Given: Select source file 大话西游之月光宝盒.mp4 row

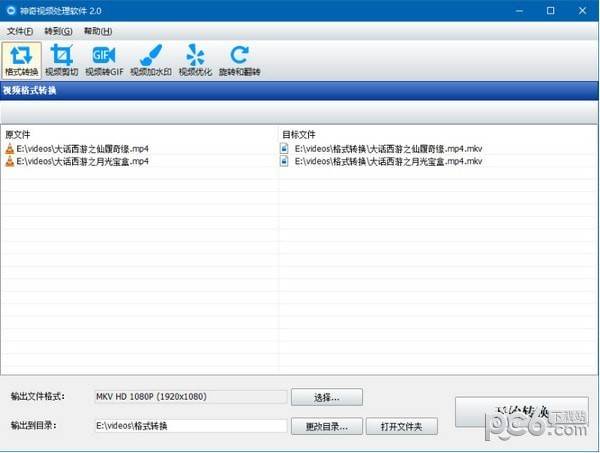Looking at the screenshot, I should pyautogui.click(x=82, y=160).
